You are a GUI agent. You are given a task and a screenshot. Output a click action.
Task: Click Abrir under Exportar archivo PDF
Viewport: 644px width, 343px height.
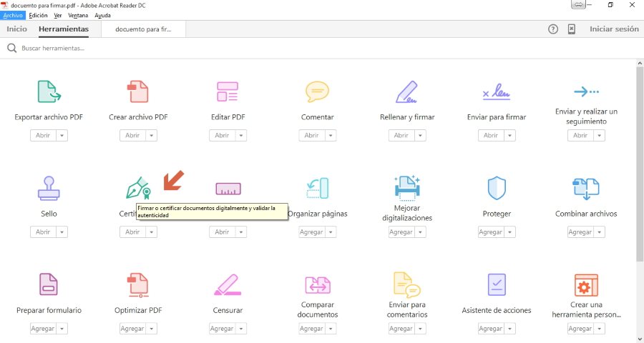pyautogui.click(x=43, y=135)
